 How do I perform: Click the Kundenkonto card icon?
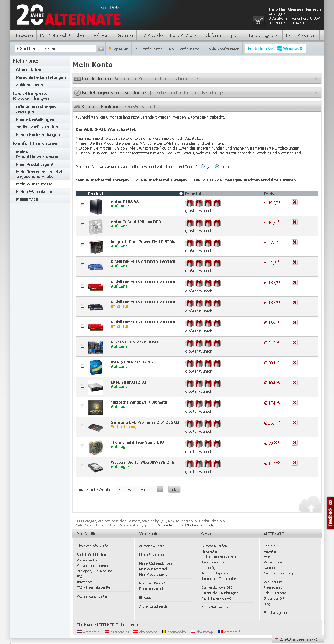77,79
